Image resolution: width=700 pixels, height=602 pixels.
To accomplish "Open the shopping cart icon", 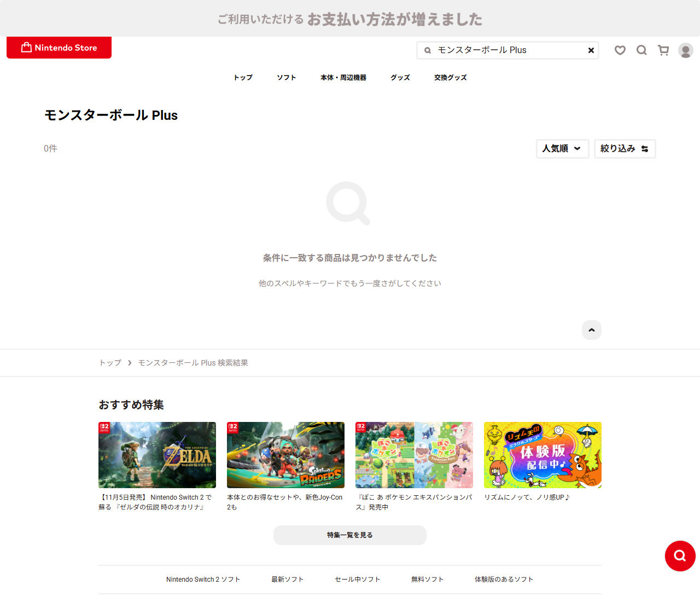I will 663,50.
